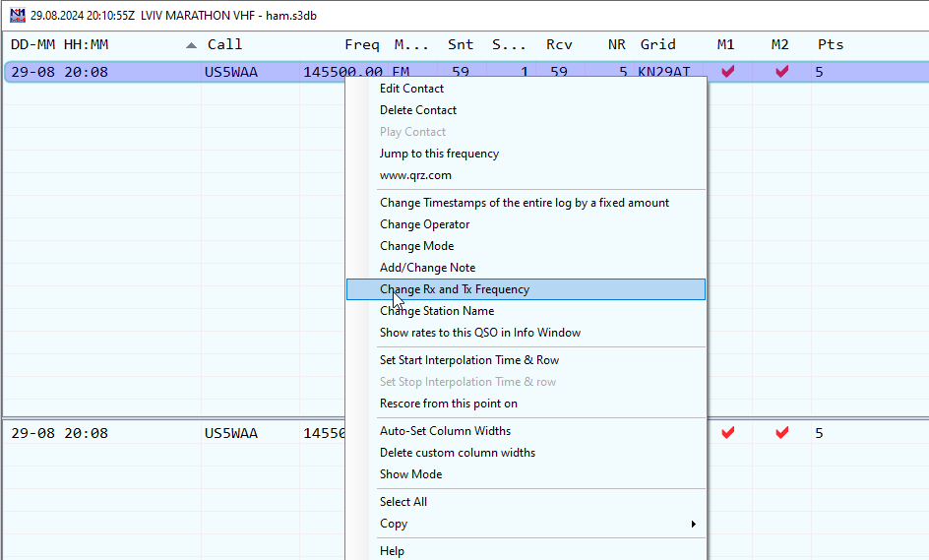This screenshot has height=560, width=929.
Task: Sort by the Grid column header
Action: click(x=657, y=44)
